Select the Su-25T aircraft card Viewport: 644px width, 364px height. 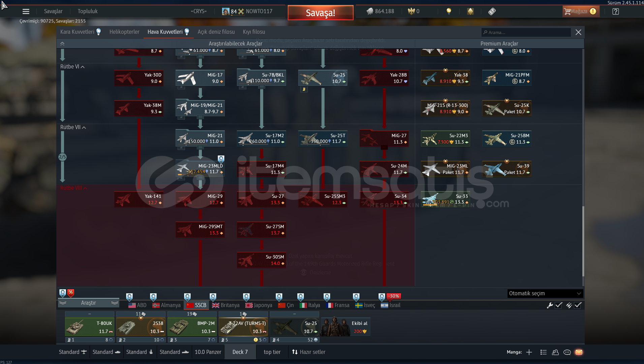323,139
